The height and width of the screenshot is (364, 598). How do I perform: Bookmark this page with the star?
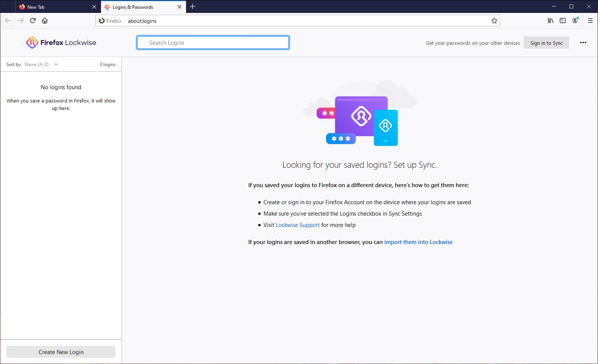(x=494, y=21)
